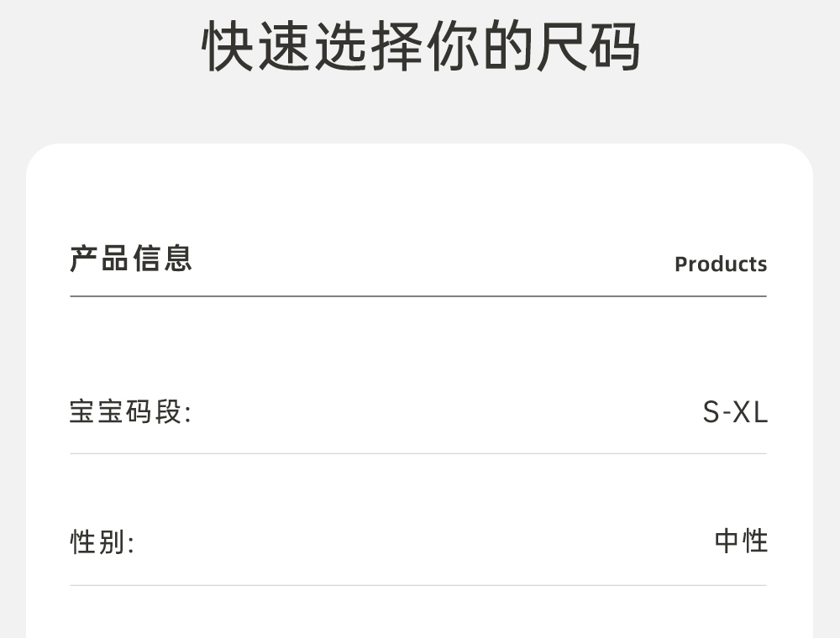Click the "你的" characters in the title
The width and height of the screenshot is (840, 638).
(476, 46)
